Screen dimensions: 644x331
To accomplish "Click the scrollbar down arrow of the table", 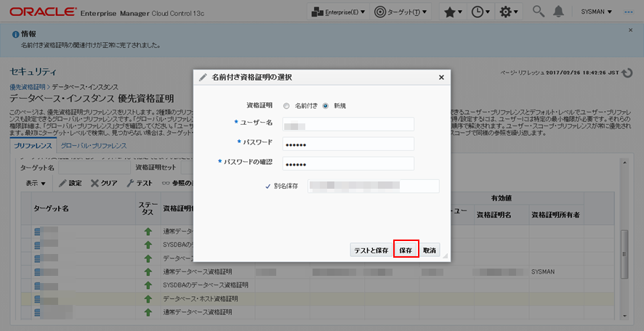I will click(624, 316).
